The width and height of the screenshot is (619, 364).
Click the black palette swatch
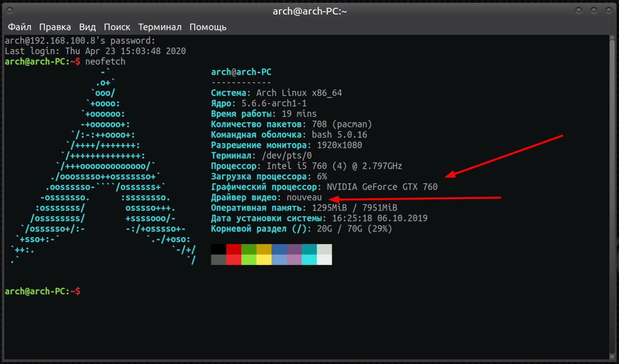[219, 249]
